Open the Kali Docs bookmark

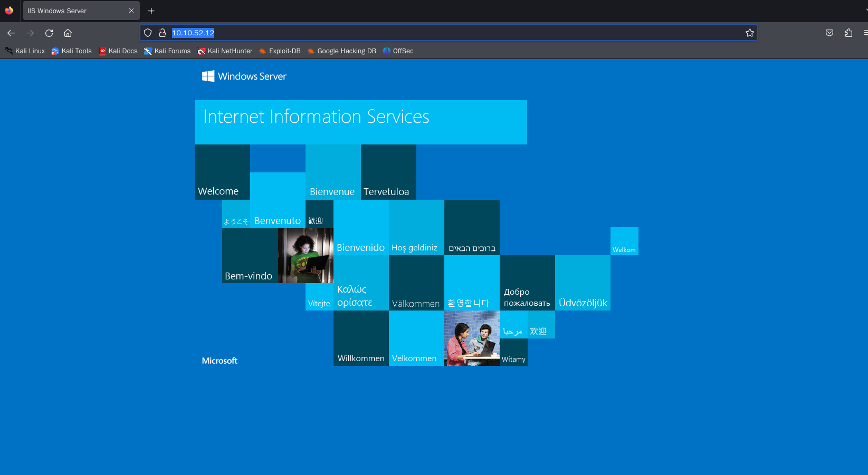coord(118,51)
